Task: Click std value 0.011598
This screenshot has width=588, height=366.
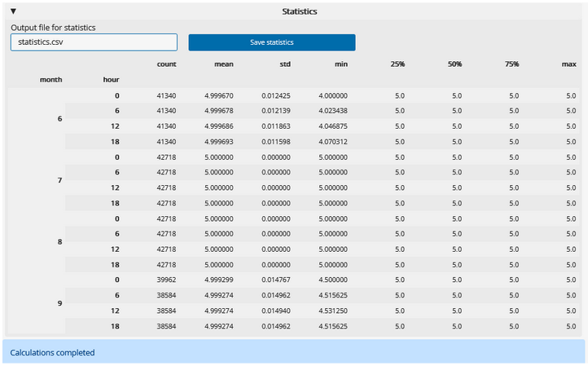Action: [276, 142]
